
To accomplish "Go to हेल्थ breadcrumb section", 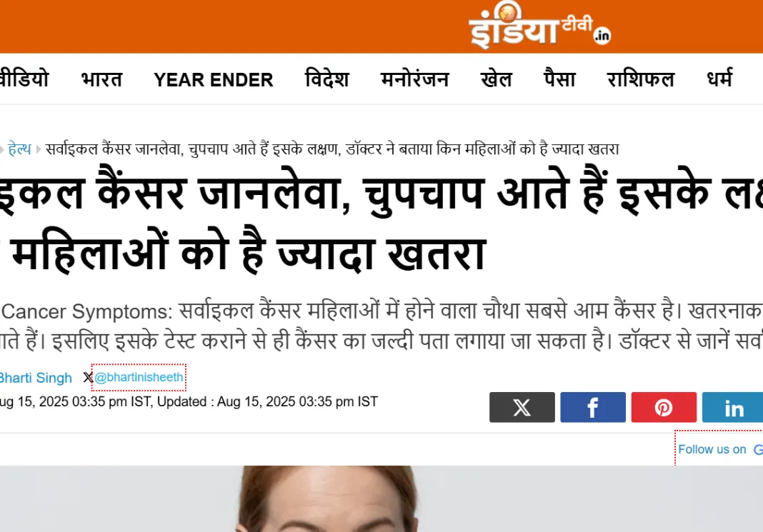I will click(x=19, y=149).
